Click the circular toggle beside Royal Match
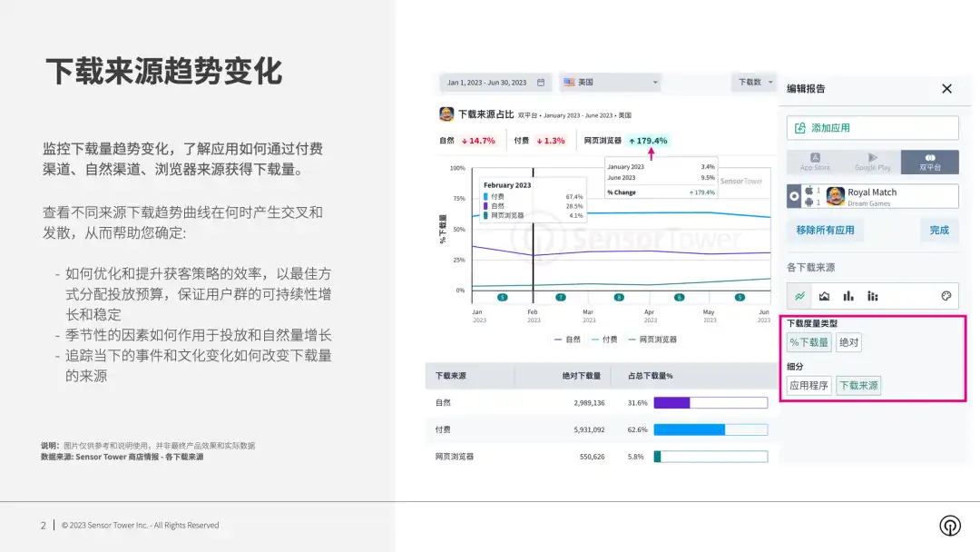 (x=794, y=196)
